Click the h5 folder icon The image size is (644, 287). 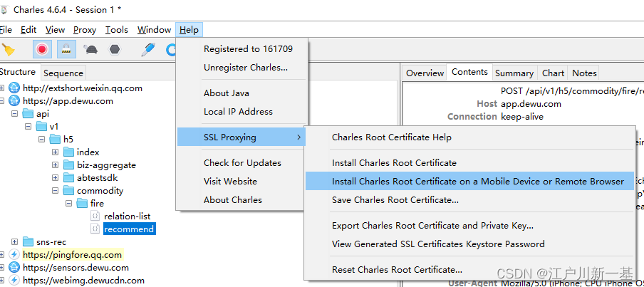55,139
